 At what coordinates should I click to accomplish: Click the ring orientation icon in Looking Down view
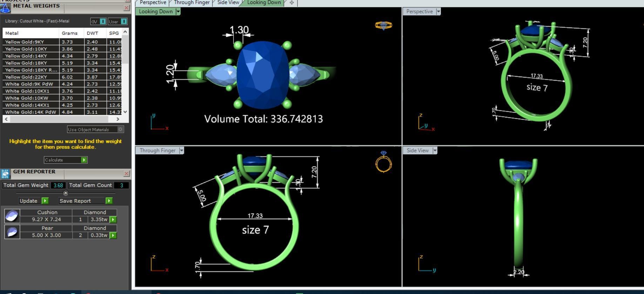click(383, 25)
